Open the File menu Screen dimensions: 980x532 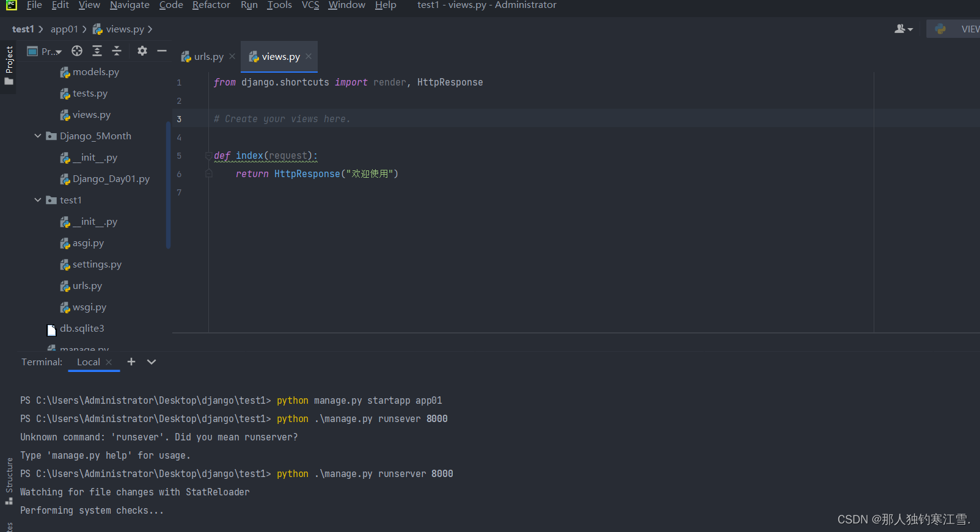pos(34,5)
